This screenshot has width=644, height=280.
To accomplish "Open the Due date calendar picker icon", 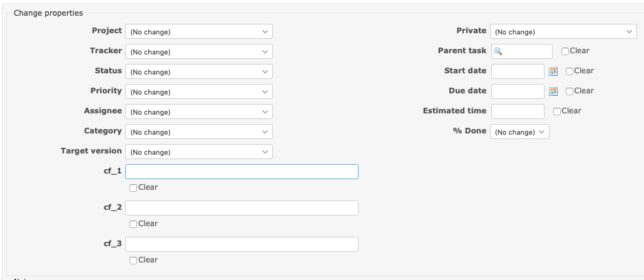I will click(553, 91).
